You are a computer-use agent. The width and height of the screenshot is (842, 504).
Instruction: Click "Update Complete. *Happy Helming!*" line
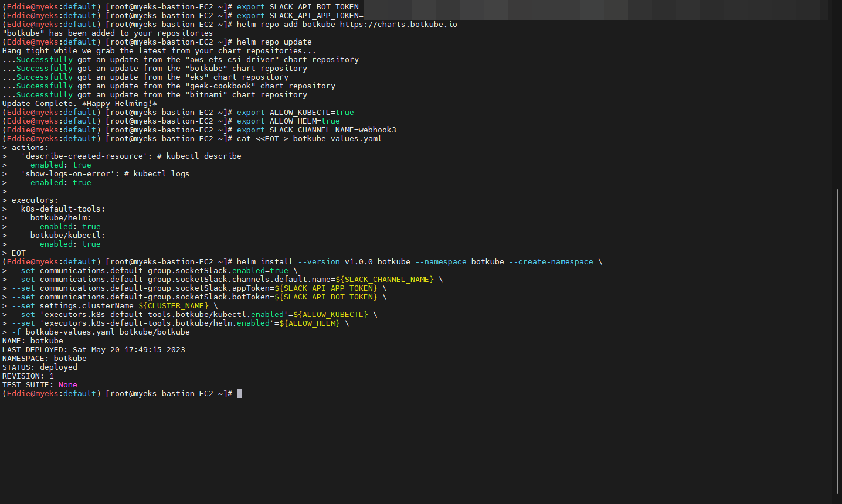[80, 104]
